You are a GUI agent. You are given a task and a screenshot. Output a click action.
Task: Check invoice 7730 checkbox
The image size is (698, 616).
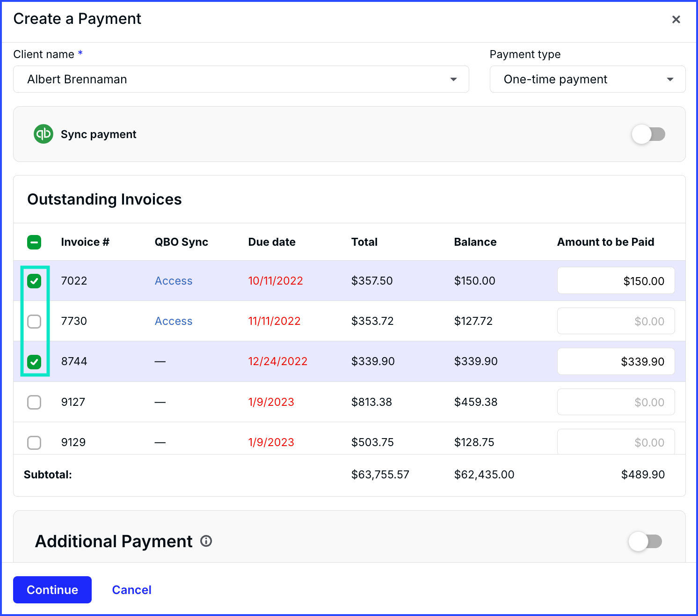point(34,321)
